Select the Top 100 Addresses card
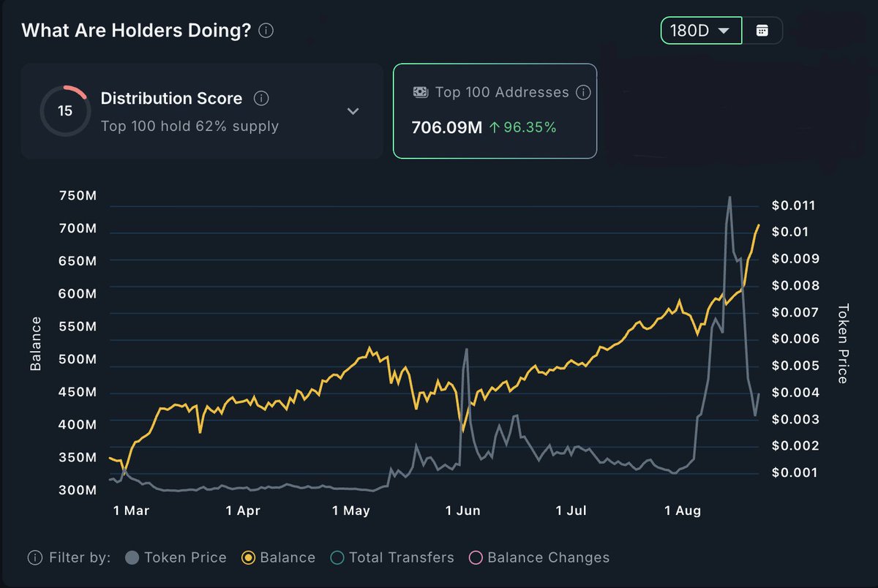The width and height of the screenshot is (878, 588). [495, 110]
